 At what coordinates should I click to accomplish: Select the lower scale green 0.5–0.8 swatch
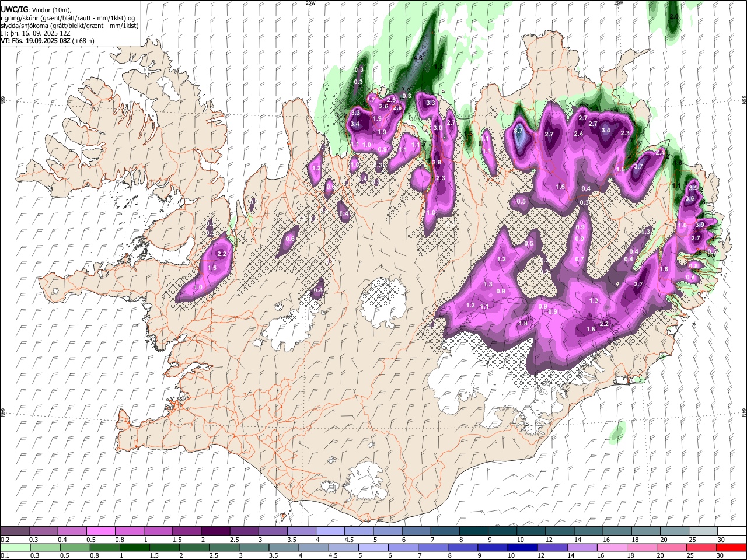coord(75,547)
